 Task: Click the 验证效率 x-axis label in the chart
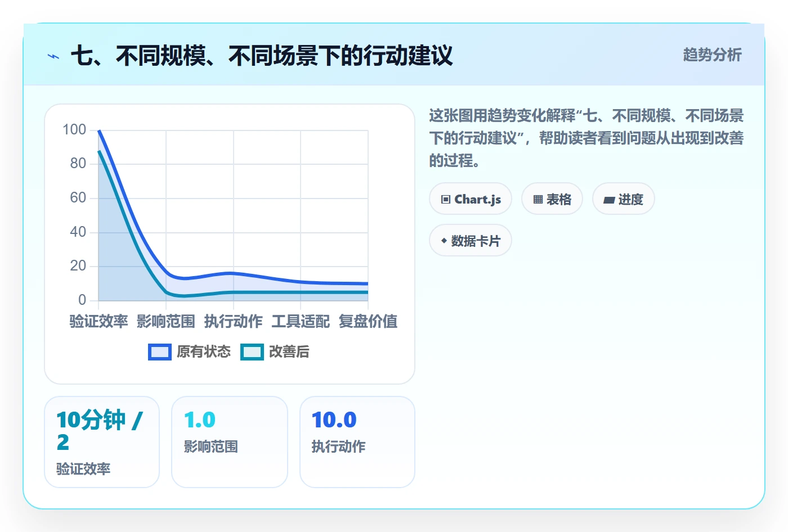[98, 322]
